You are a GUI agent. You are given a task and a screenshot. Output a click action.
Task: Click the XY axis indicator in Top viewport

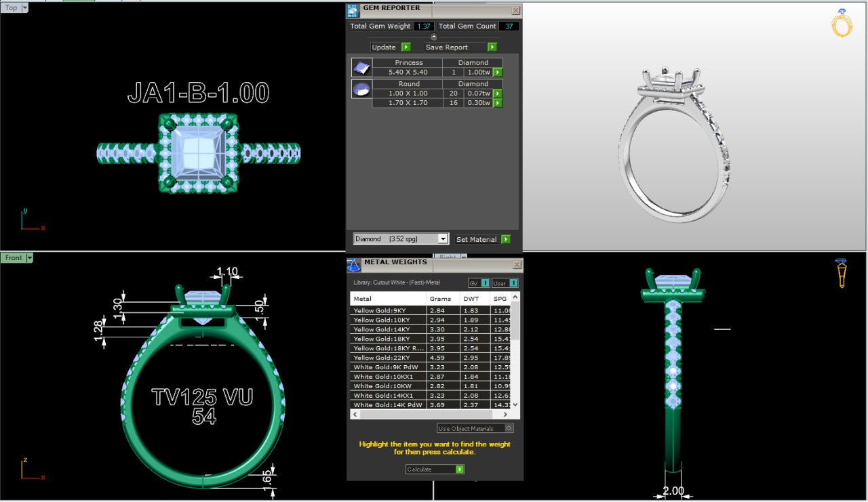(32, 220)
